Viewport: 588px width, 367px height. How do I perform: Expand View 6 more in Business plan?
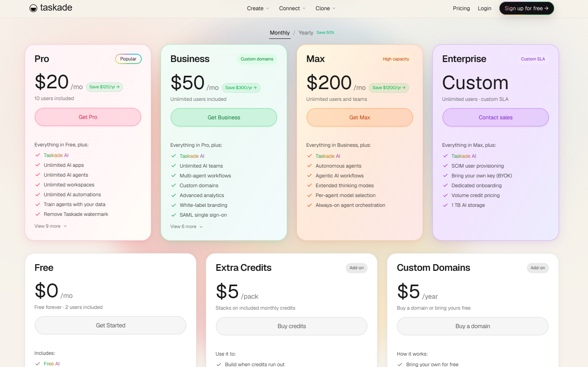tap(187, 226)
